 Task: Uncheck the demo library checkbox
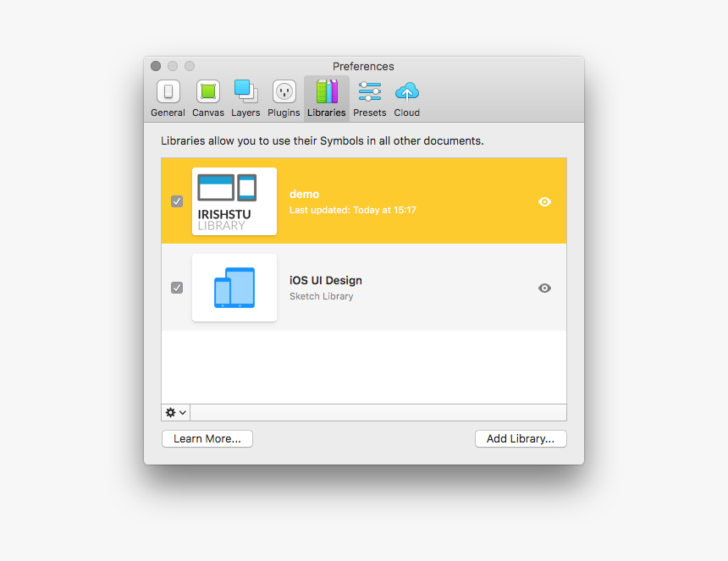tap(177, 201)
